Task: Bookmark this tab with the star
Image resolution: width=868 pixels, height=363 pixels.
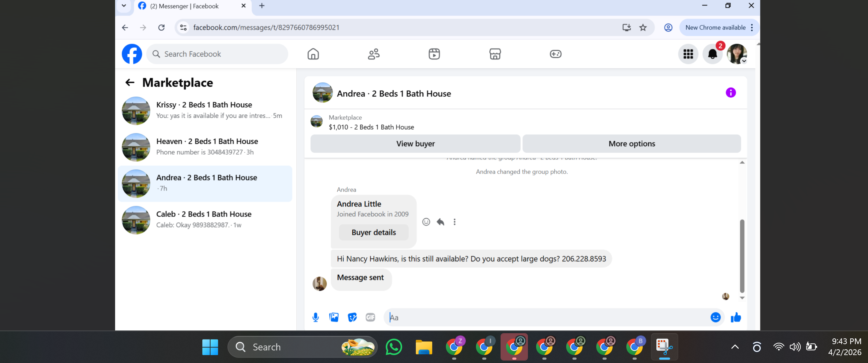Action: [643, 28]
